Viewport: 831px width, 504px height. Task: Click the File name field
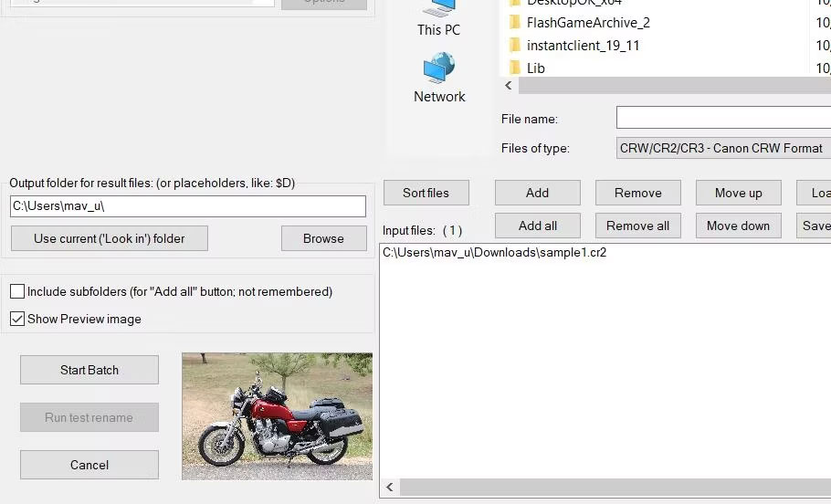tap(722, 118)
